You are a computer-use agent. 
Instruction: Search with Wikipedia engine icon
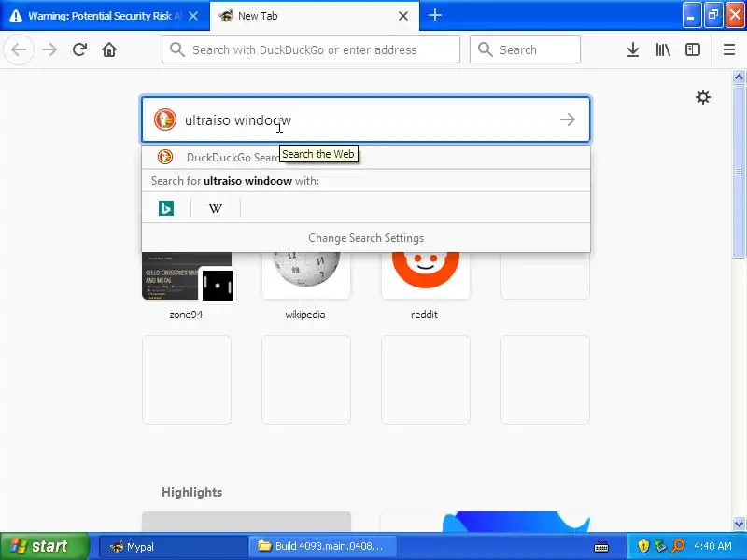click(216, 208)
